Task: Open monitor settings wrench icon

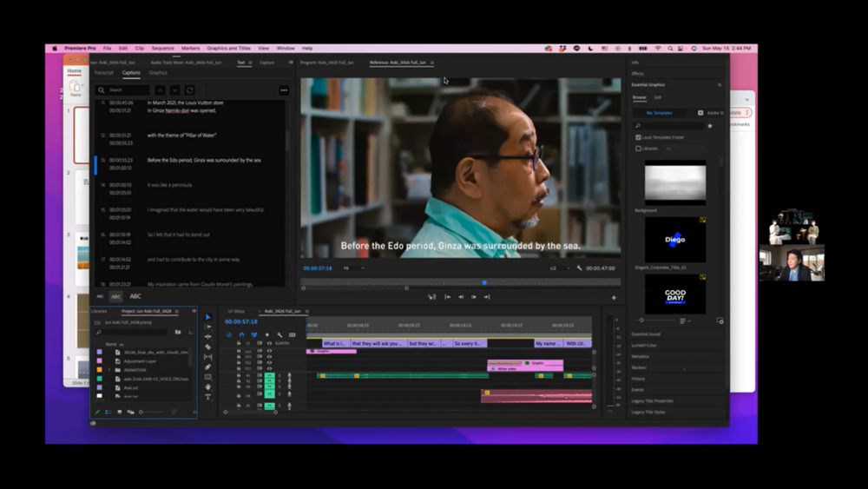Action: coord(579,268)
